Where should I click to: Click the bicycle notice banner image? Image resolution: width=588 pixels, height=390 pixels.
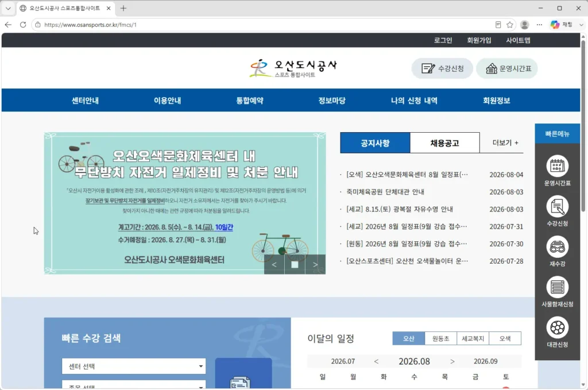tap(184, 203)
